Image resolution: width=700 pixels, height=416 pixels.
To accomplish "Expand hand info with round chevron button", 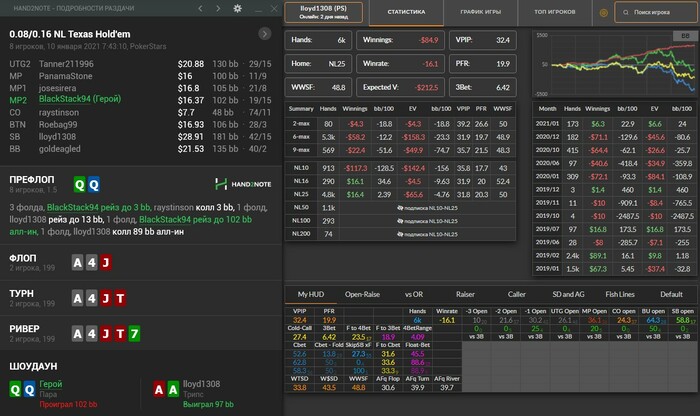I will [265, 34].
